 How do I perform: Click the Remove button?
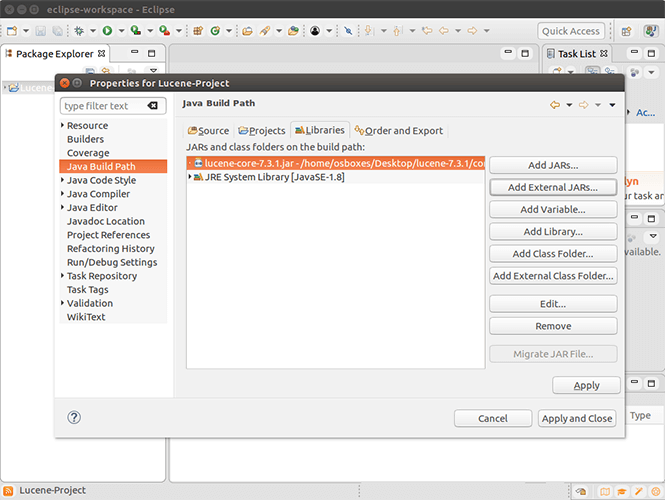click(x=552, y=326)
